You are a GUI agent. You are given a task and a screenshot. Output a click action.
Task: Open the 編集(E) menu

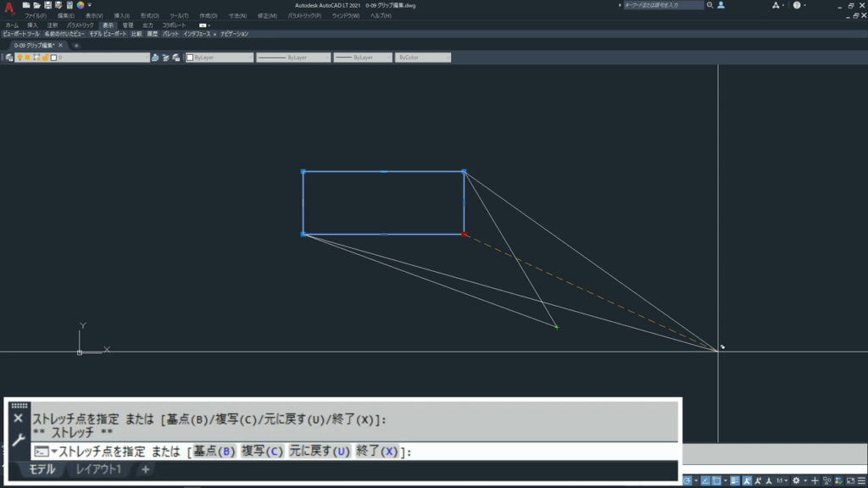pyautogui.click(x=66, y=16)
